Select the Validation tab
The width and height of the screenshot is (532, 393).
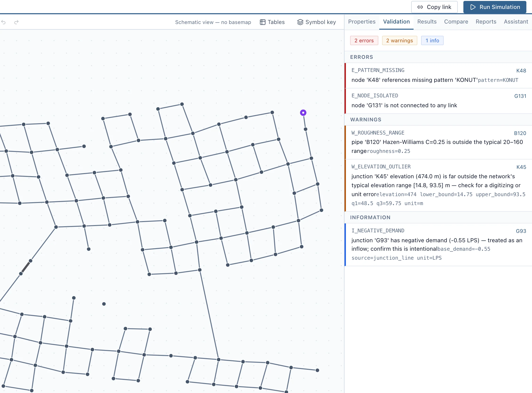click(396, 22)
